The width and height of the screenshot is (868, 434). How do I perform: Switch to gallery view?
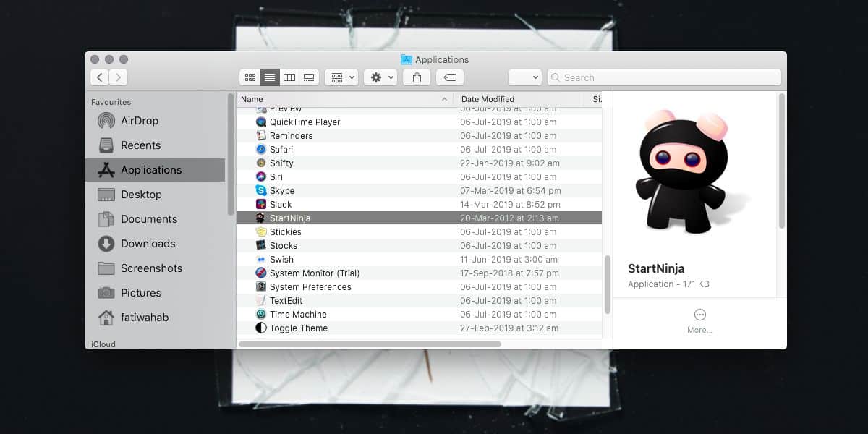(x=309, y=77)
